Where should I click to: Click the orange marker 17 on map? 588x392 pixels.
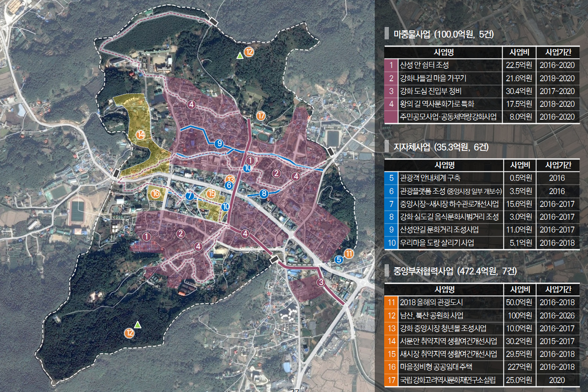pos(261,116)
